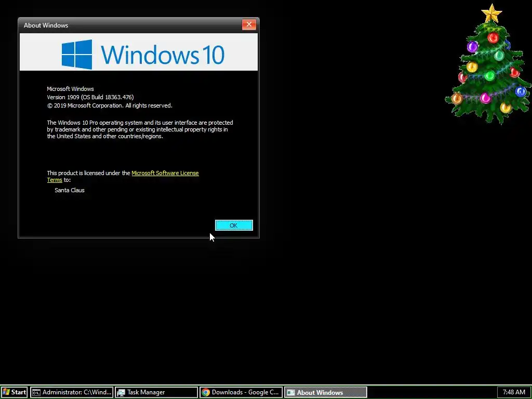The height and width of the screenshot is (399, 532).
Task: Select the About Windows taskbar button
Action: click(325, 392)
